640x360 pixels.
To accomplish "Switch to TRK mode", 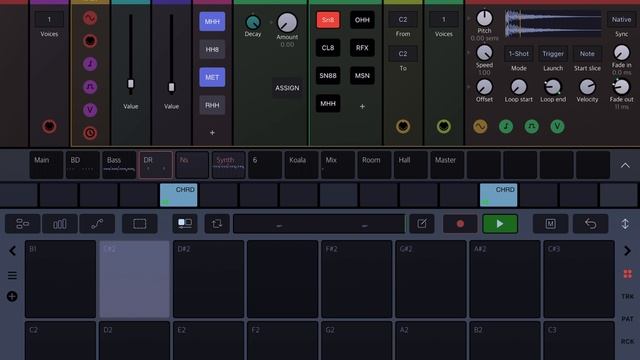I will point(627,296).
